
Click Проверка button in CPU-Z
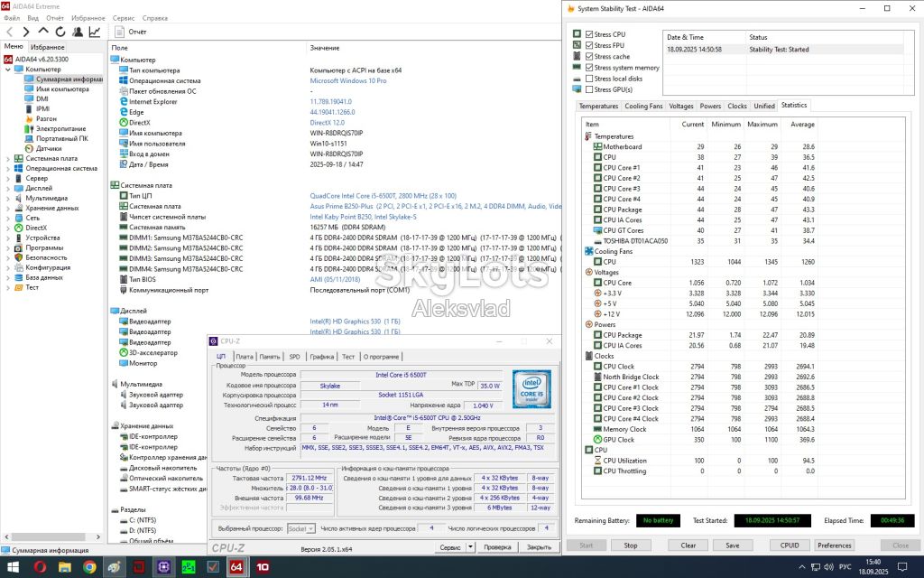click(497, 547)
